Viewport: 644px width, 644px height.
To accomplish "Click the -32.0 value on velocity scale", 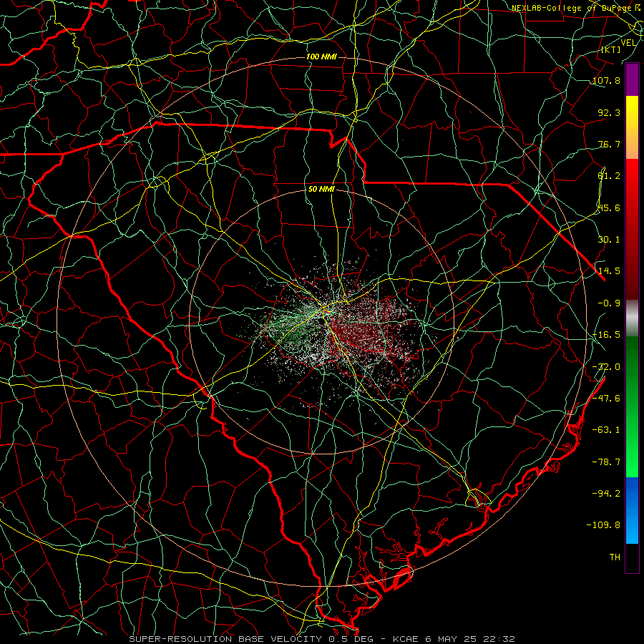I will (606, 367).
